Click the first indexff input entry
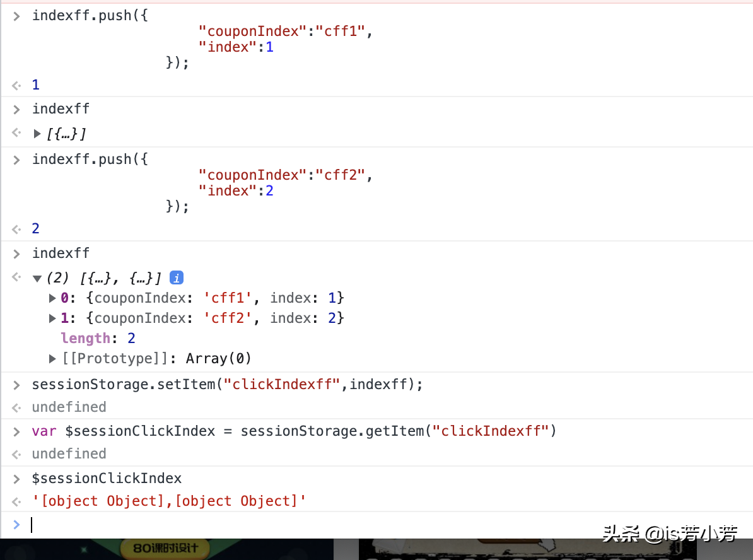This screenshot has height=560, width=753. pos(61,109)
